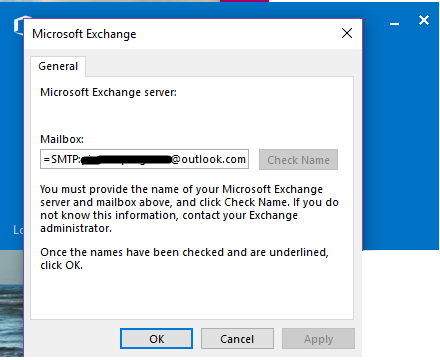
Task: Click the 'Mailbox:' label
Action: (62, 139)
